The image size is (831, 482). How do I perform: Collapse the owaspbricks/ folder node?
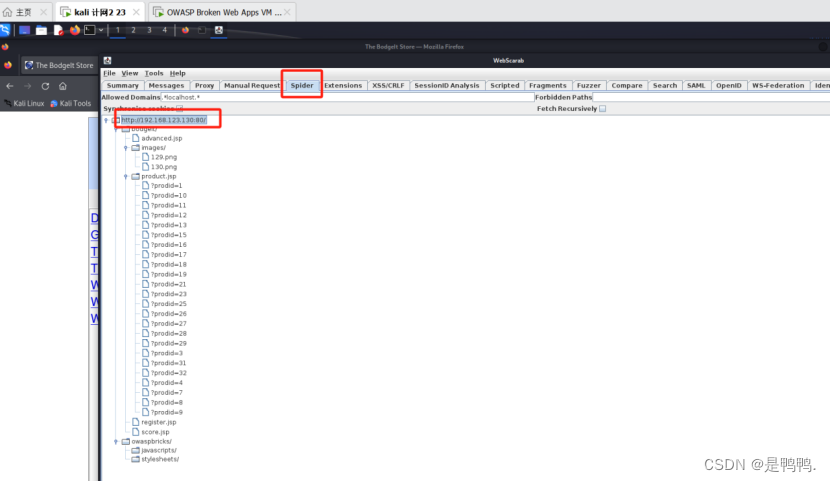[x=116, y=442]
